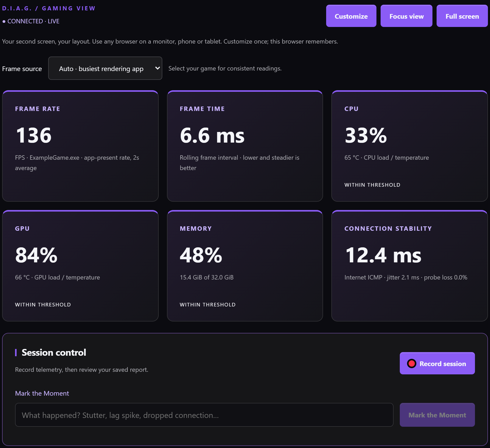Image resolution: width=490 pixels, height=448 pixels.
Task: Click the Frame Rate value 136
Action: click(x=34, y=135)
